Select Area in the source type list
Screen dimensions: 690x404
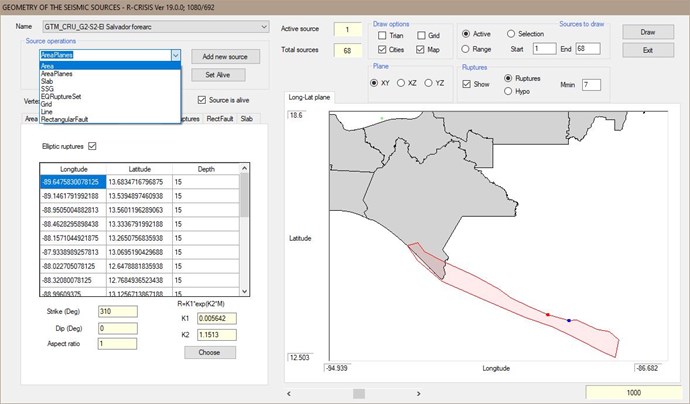[110, 66]
